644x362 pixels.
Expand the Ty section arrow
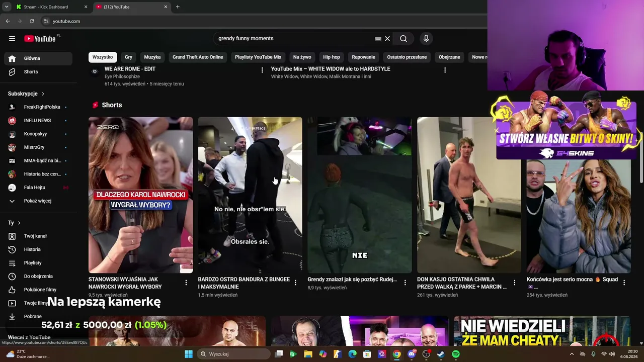point(19,223)
